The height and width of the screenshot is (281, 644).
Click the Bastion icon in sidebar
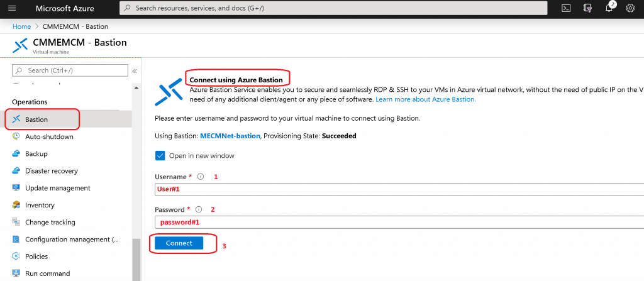(x=16, y=119)
